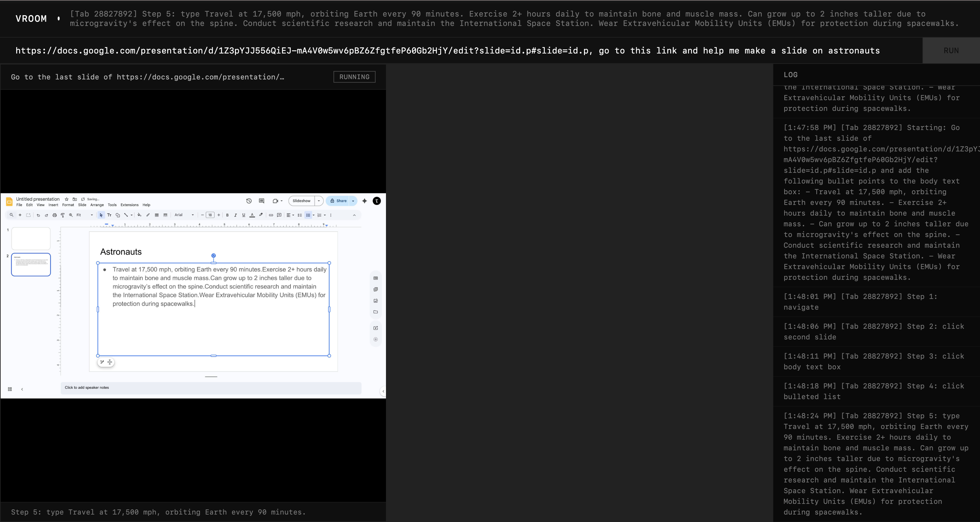Image resolution: width=980 pixels, height=522 pixels.
Task: Open the text color picker
Action: tap(252, 215)
